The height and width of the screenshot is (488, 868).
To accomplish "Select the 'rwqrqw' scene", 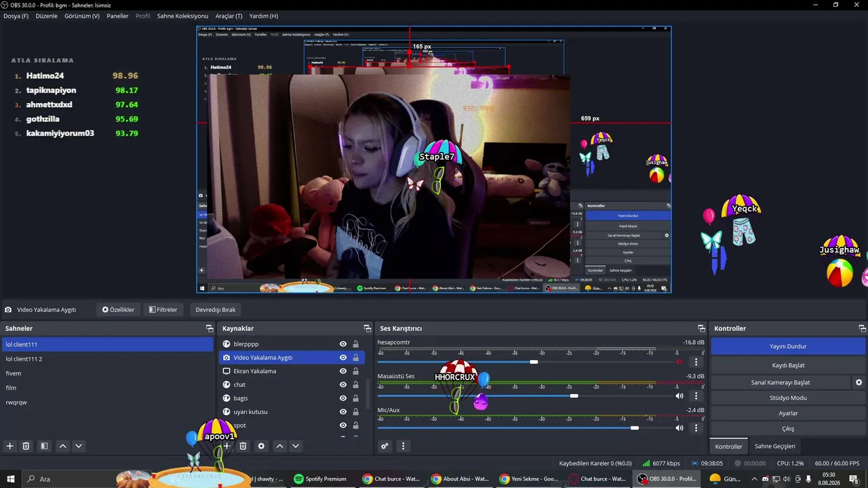I will click(x=107, y=403).
